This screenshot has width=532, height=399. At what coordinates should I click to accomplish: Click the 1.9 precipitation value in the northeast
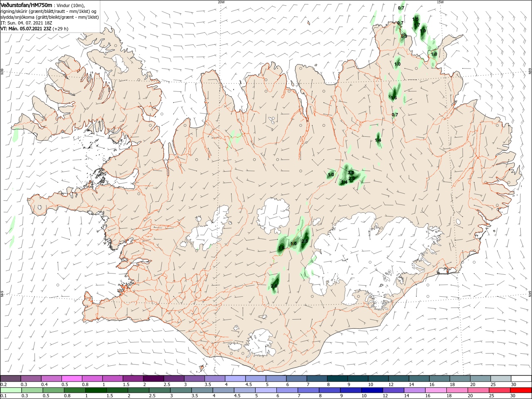pos(423,31)
